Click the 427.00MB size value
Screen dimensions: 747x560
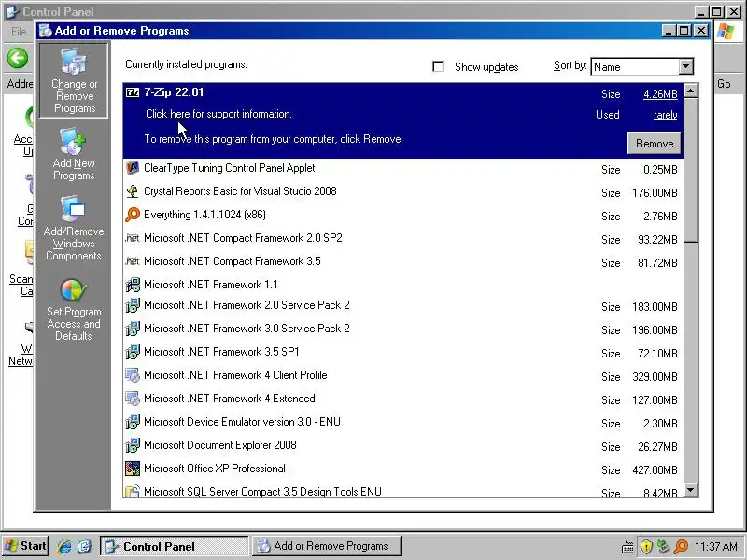655,470
